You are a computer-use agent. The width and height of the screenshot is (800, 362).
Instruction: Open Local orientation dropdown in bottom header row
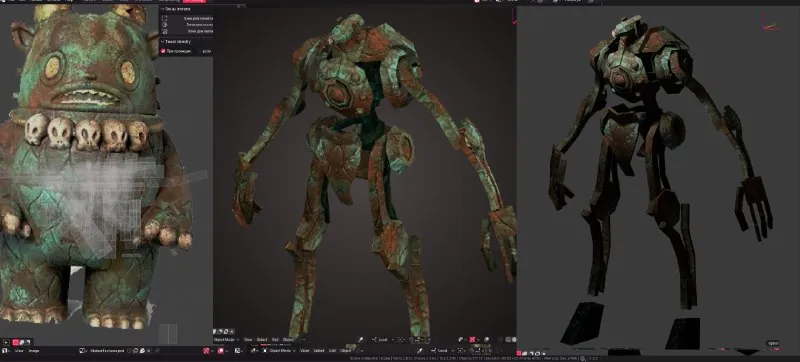point(441,351)
